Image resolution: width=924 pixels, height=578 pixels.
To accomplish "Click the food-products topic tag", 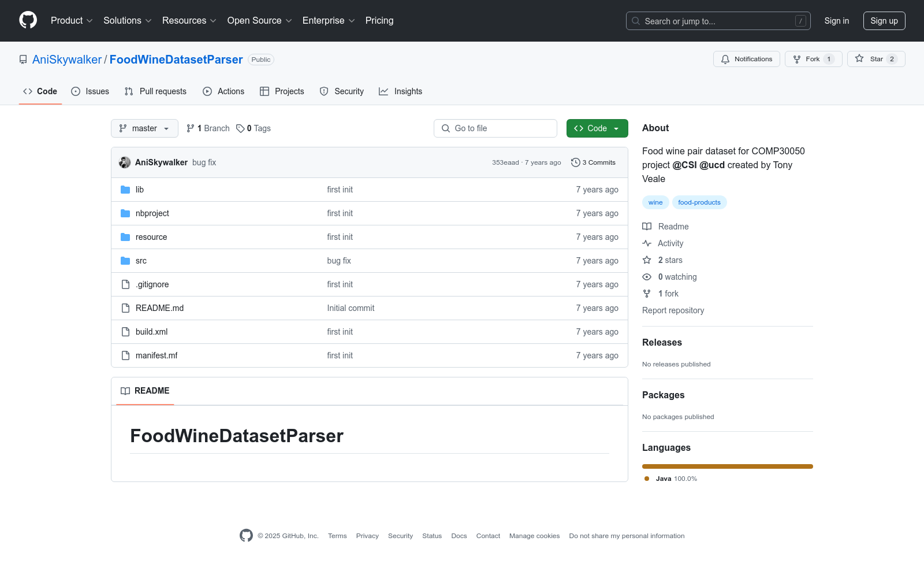I will pyautogui.click(x=699, y=202).
